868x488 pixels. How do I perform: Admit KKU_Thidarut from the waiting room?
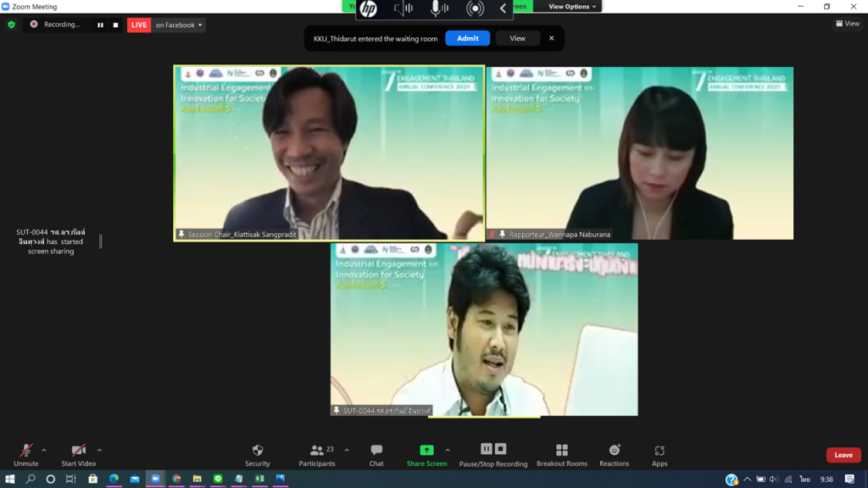point(468,38)
